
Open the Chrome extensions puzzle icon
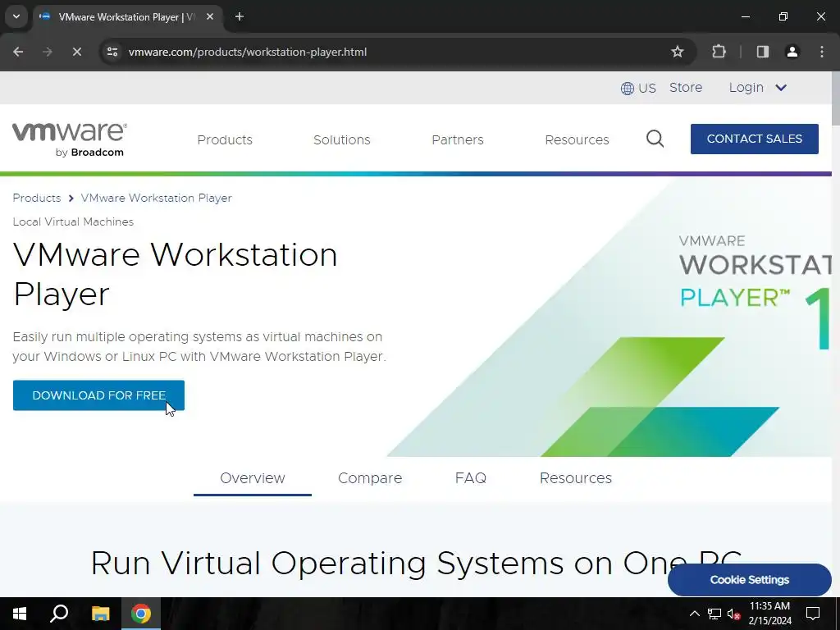click(719, 52)
